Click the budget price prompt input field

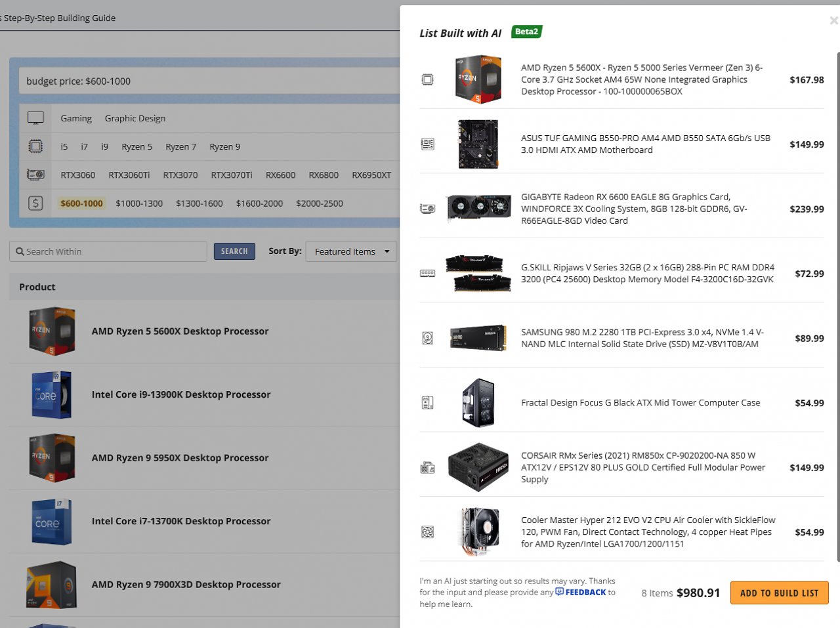pos(210,81)
